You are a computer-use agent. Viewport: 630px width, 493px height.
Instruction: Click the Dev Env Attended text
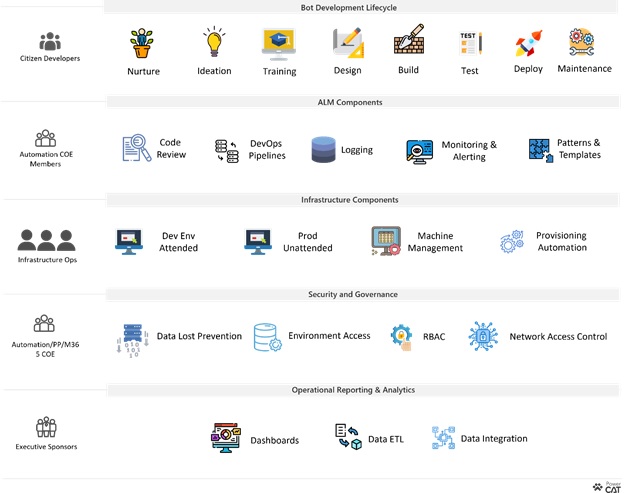[x=178, y=242]
